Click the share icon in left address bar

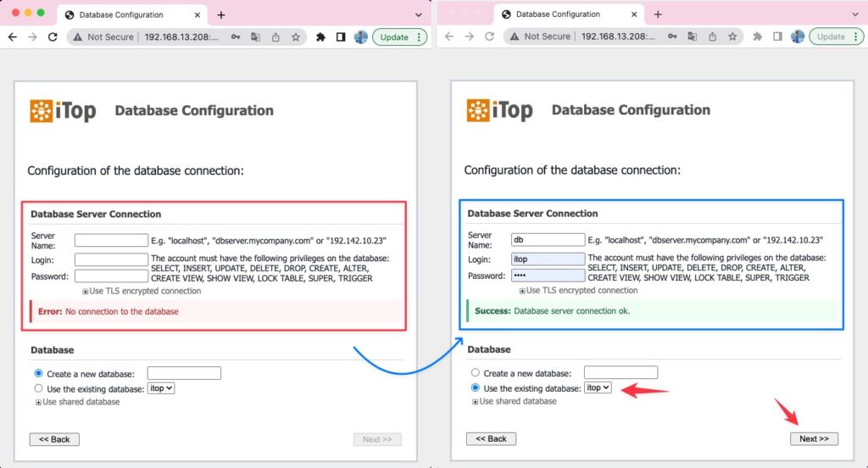(x=275, y=37)
